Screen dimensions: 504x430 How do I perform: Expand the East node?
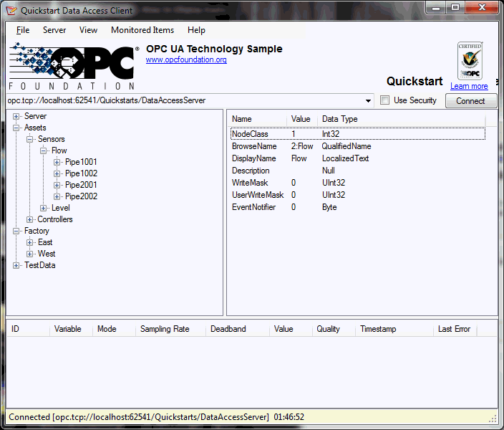(29, 242)
